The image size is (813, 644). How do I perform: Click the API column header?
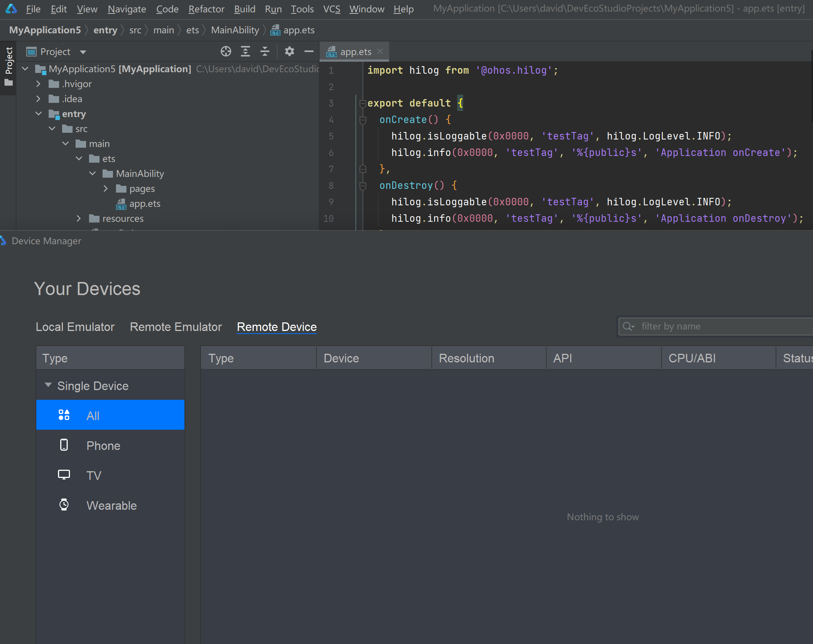(x=604, y=358)
